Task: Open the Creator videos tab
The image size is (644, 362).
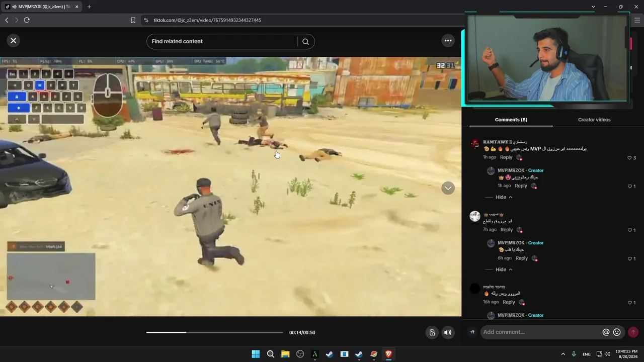Action: click(594, 120)
